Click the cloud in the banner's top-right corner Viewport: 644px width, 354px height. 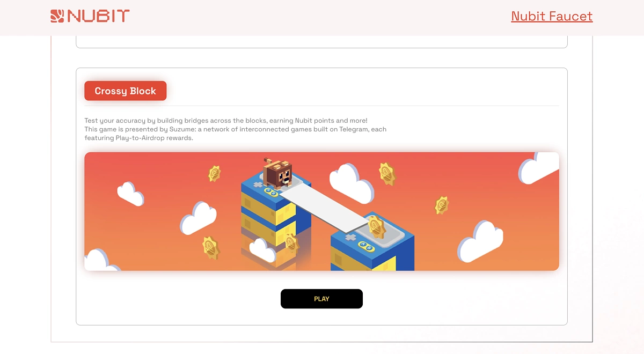539,167
